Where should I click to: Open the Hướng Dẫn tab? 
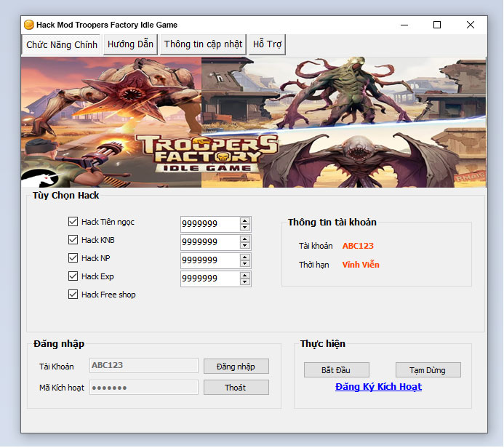pos(130,44)
